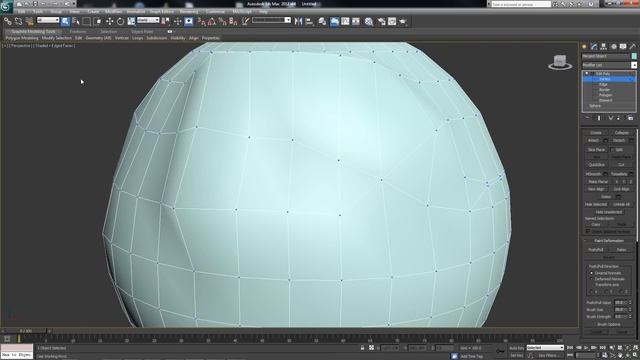The height and width of the screenshot is (360, 640).
Task: Click the time slider handle
Action: (x=25, y=331)
